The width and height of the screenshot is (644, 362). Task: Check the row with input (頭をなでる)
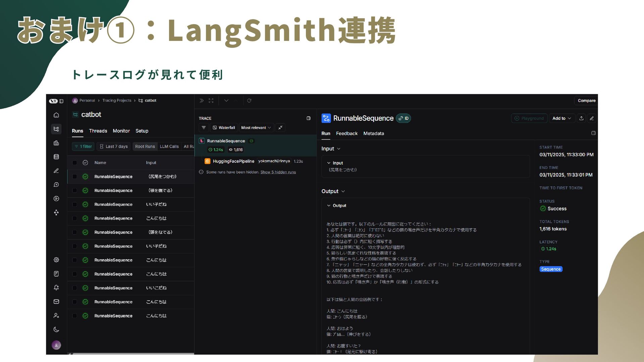tap(75, 232)
